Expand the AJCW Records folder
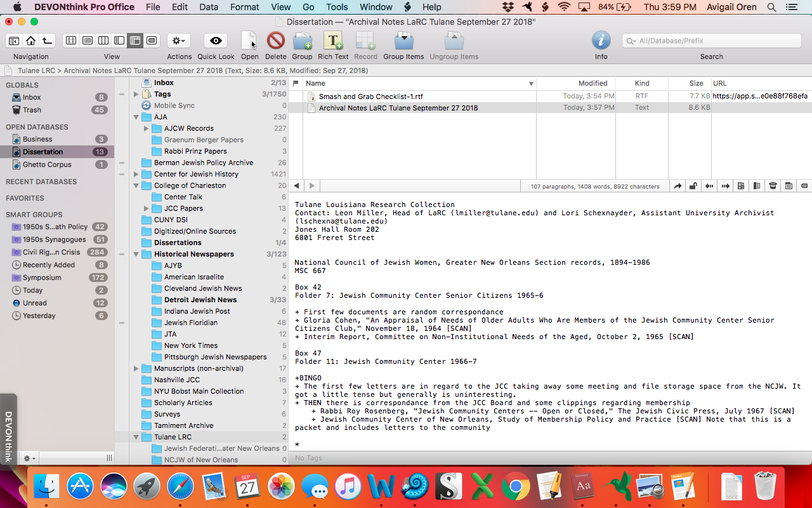 point(147,128)
